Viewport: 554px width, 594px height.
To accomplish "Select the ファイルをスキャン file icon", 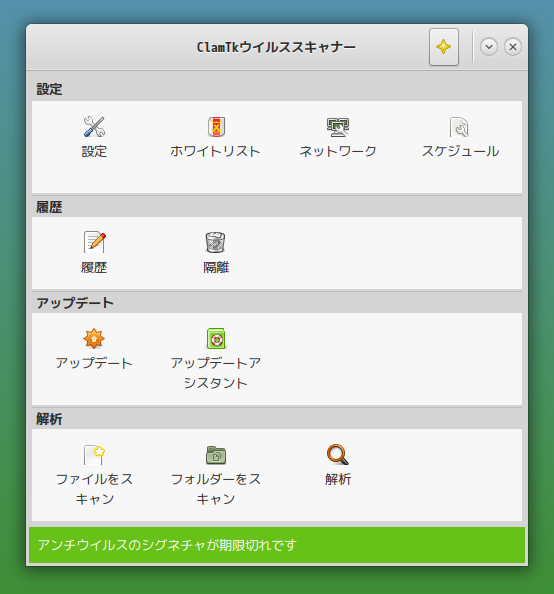I will (94, 455).
